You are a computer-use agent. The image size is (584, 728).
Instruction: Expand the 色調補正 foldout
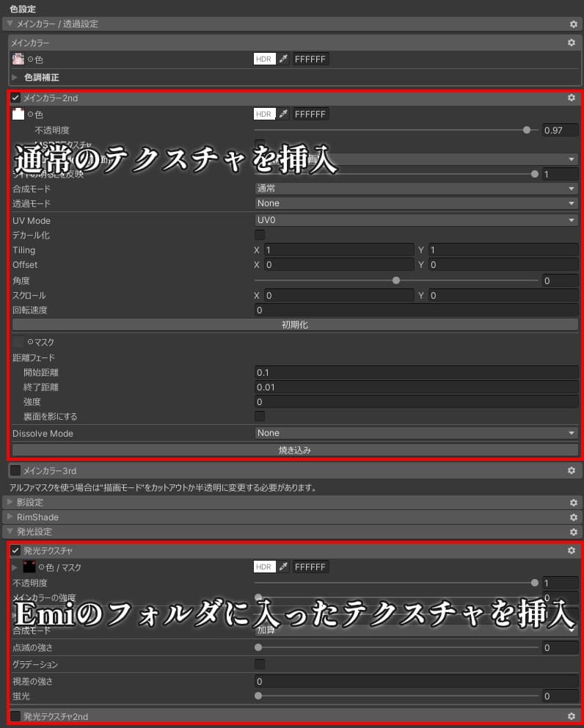(x=15, y=78)
